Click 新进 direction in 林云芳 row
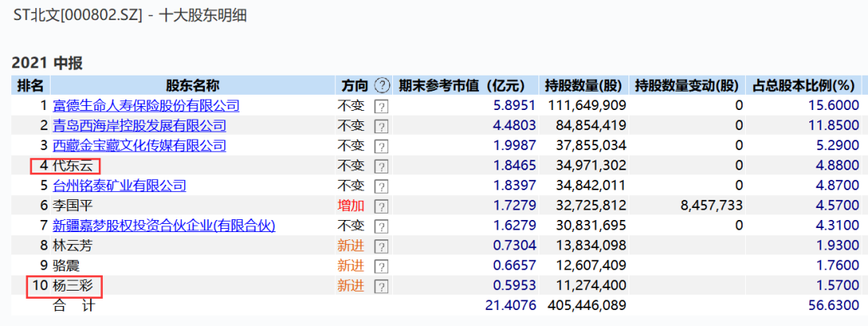This screenshot has width=868, height=326. pyautogui.click(x=351, y=245)
